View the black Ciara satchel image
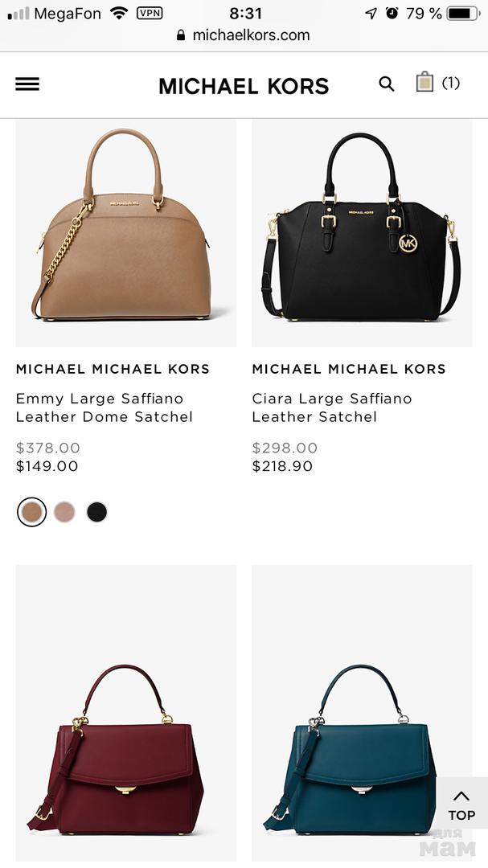The width and height of the screenshot is (488, 868). click(363, 233)
